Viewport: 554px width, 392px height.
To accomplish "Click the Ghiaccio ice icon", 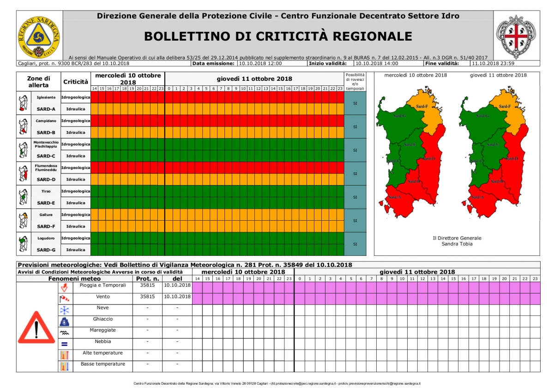I will pos(64,321).
